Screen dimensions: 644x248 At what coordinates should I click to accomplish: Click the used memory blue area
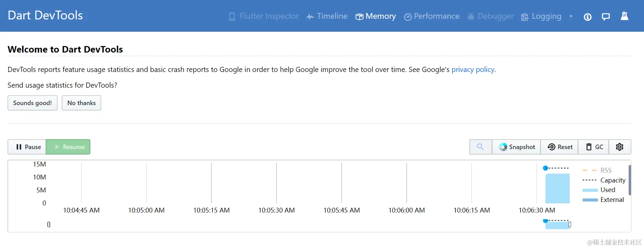point(557,188)
